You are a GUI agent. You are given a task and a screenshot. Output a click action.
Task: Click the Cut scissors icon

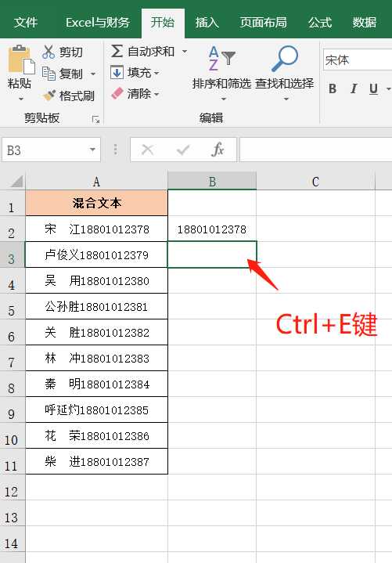pyautogui.click(x=49, y=52)
